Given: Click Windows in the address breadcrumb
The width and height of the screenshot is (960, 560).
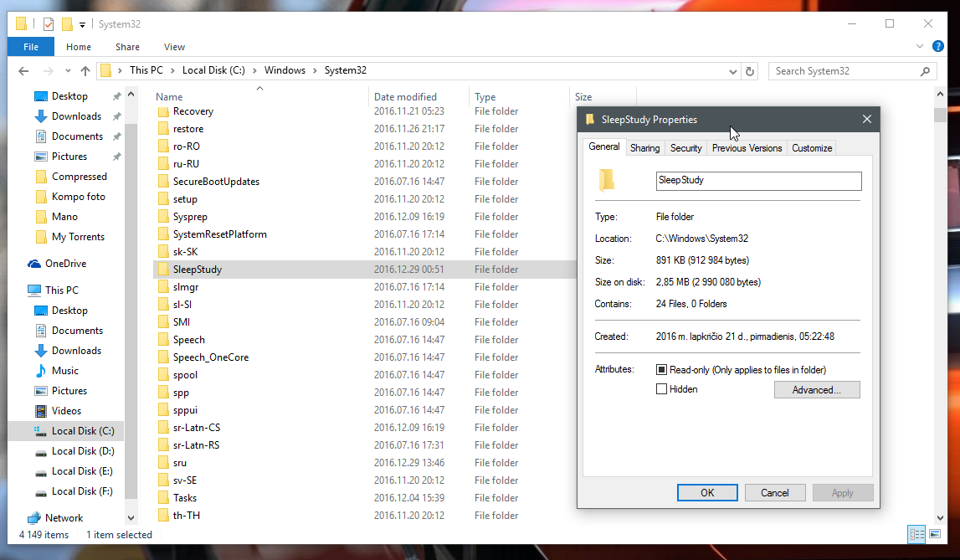Looking at the screenshot, I should click(x=285, y=70).
